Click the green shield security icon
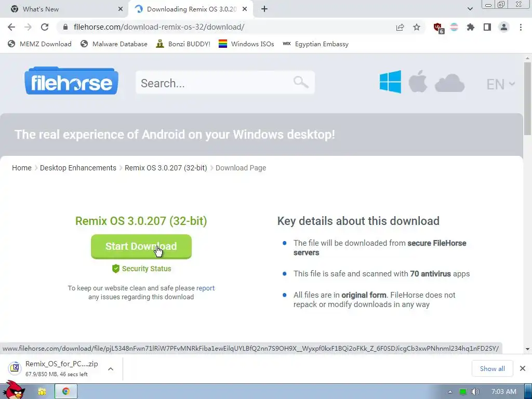Screen dimensions: 532x399 pos(116,269)
